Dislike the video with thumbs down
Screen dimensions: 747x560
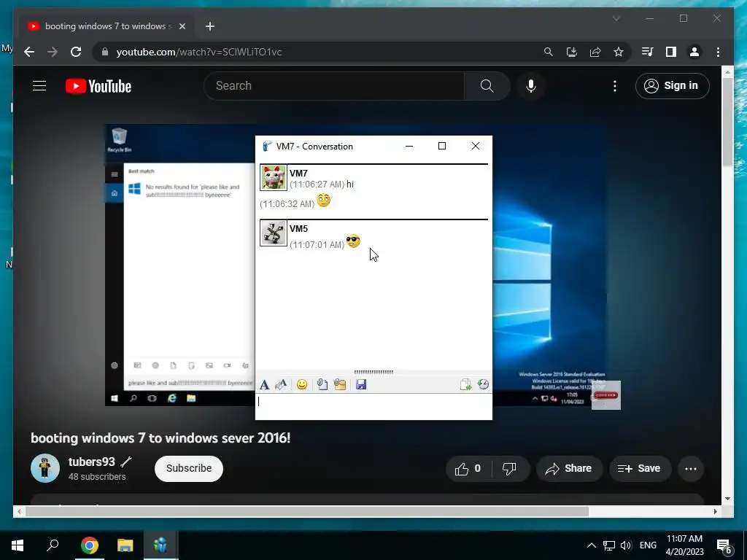click(x=510, y=469)
